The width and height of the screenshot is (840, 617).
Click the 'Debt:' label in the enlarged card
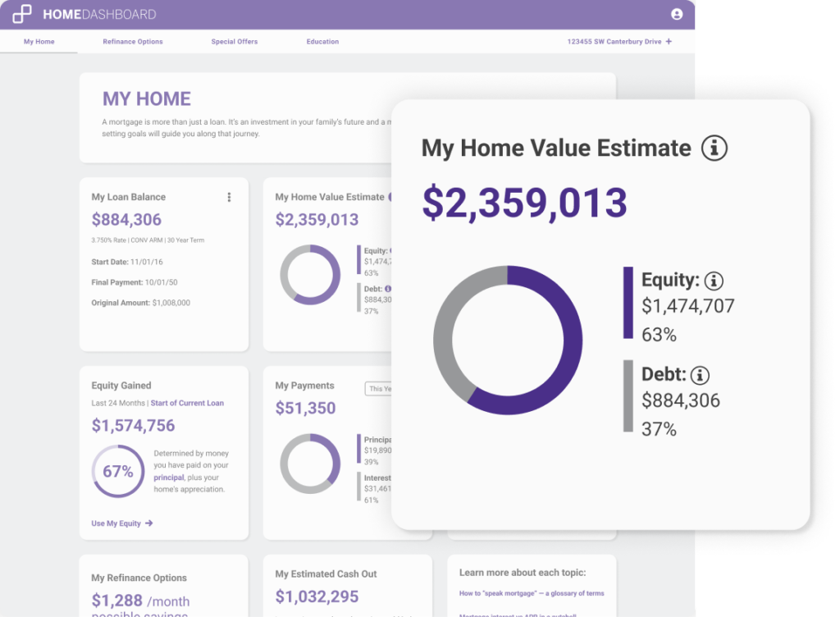point(664,374)
